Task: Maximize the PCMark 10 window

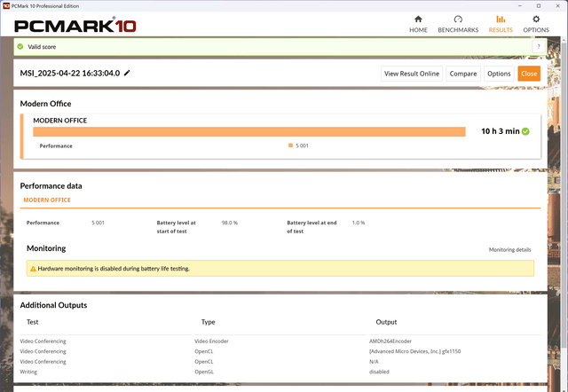Action: 539,6
